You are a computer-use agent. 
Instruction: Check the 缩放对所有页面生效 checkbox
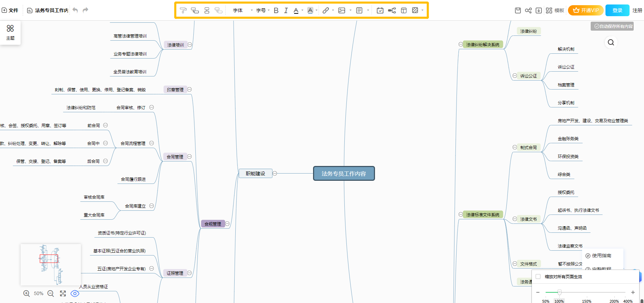pos(538,276)
